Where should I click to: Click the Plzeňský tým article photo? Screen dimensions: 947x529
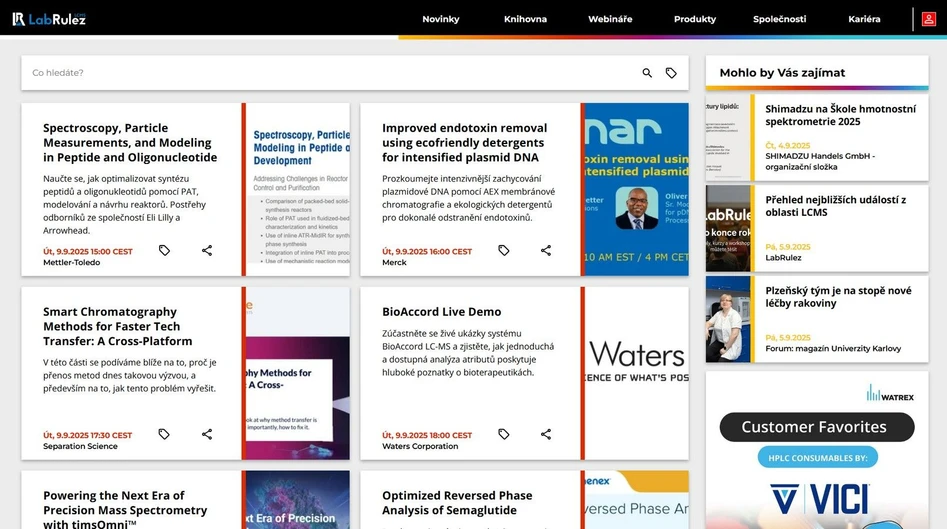[x=728, y=319]
